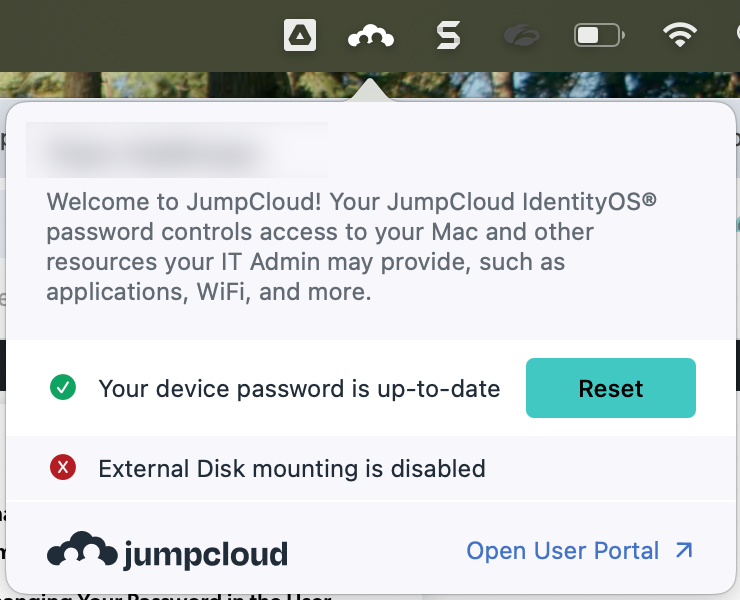Click the red X status icon
This screenshot has height=600, width=740.
tap(63, 467)
